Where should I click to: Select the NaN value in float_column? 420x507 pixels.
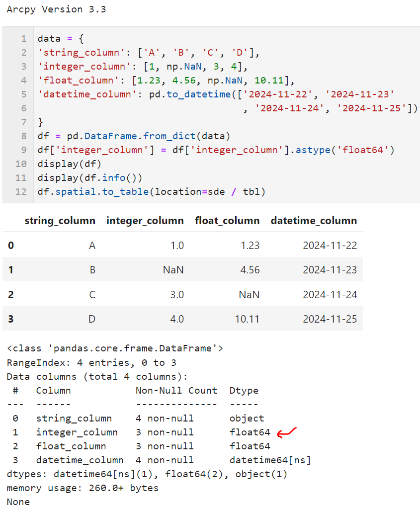coord(249,294)
